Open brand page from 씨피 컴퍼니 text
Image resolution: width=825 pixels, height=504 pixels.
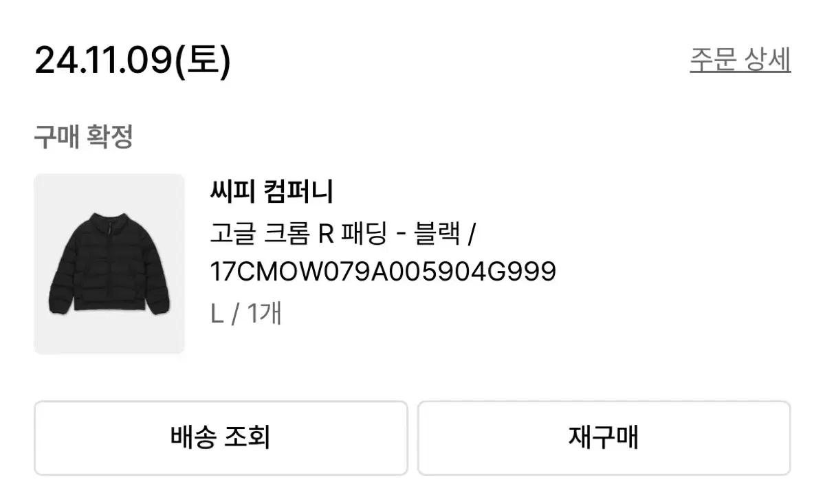[x=271, y=192]
